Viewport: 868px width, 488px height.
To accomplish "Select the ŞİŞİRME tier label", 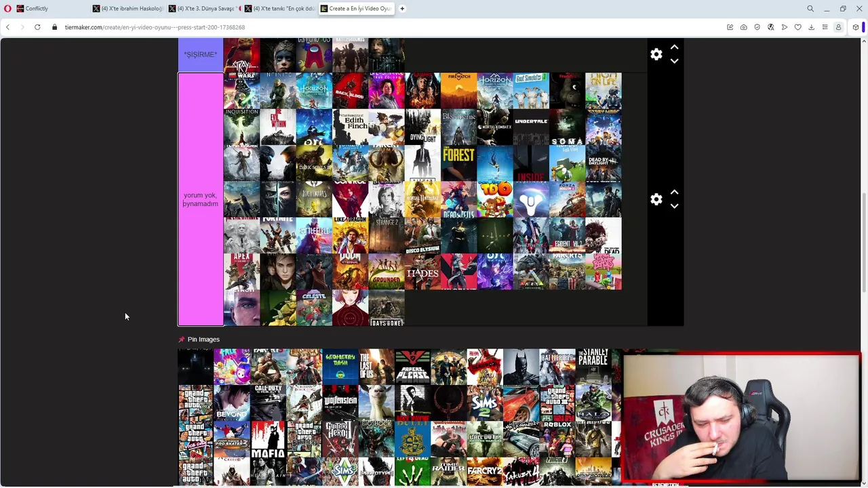I will click(x=200, y=54).
